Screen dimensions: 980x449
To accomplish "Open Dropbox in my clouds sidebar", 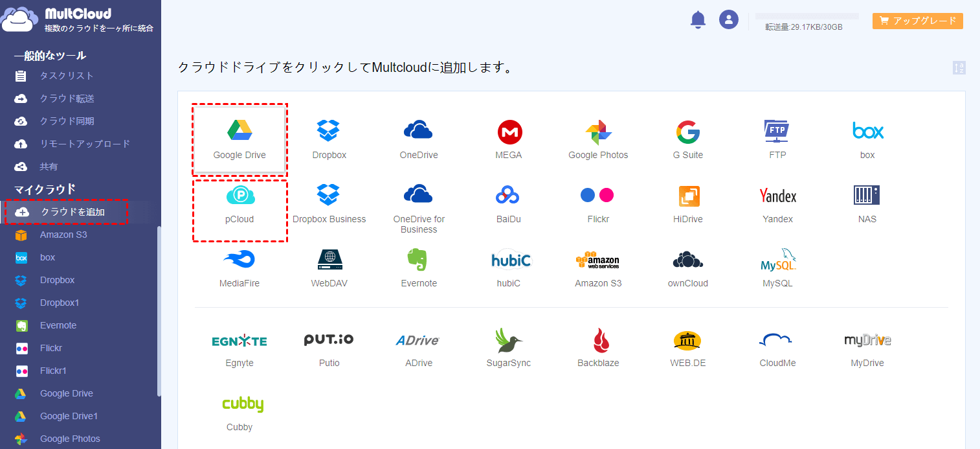I will (57, 280).
